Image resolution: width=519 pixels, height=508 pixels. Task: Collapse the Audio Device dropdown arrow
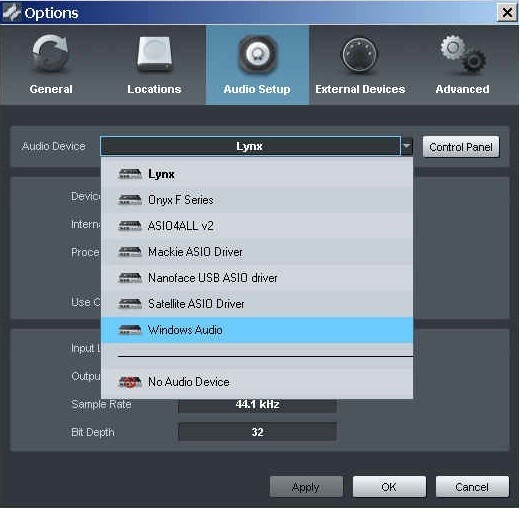pos(407,146)
